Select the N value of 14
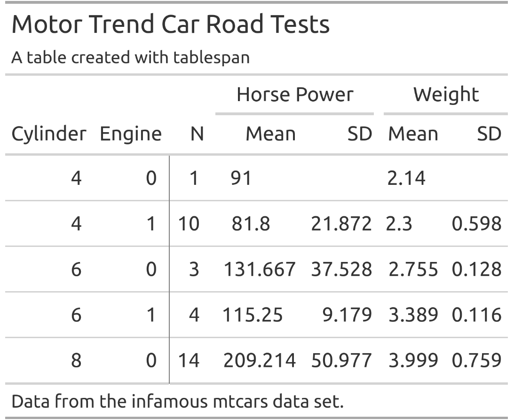This screenshot has width=514, height=420. [188, 360]
